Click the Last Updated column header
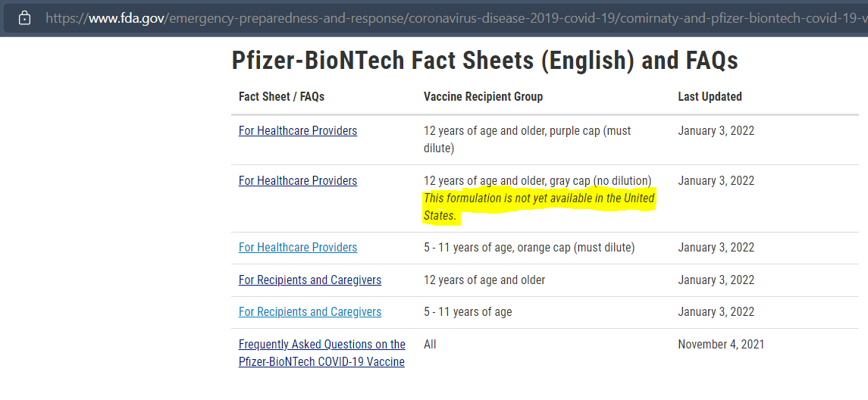 710,97
